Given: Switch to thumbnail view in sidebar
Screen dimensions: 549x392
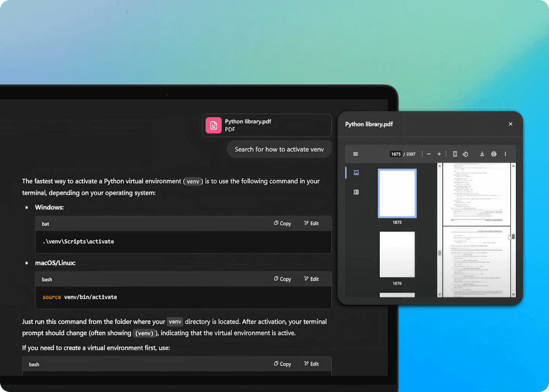Looking at the screenshot, I should tap(356, 173).
